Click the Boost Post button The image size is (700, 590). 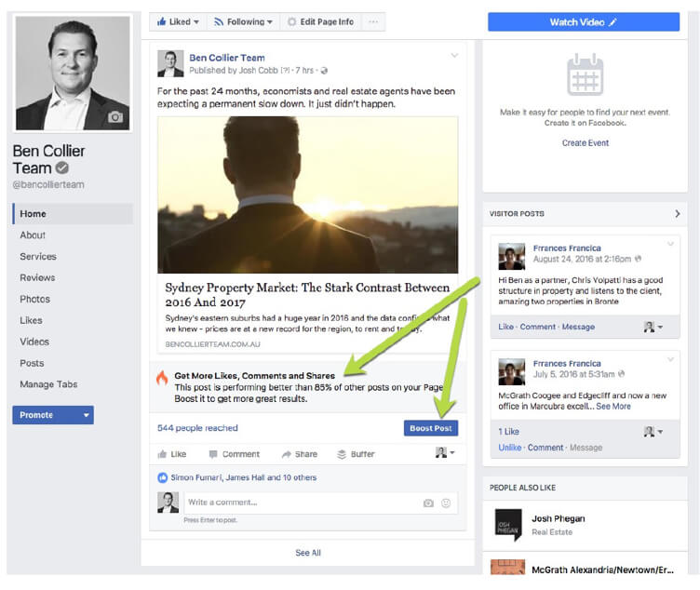(431, 428)
